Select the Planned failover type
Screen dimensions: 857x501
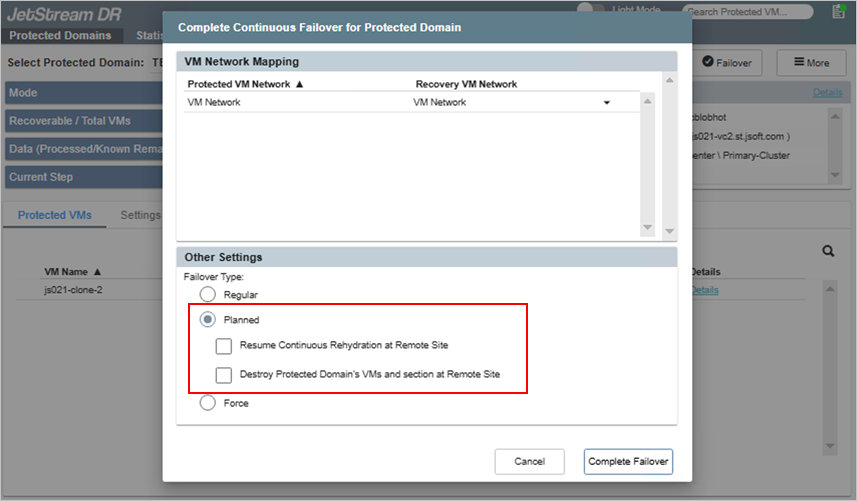click(208, 320)
